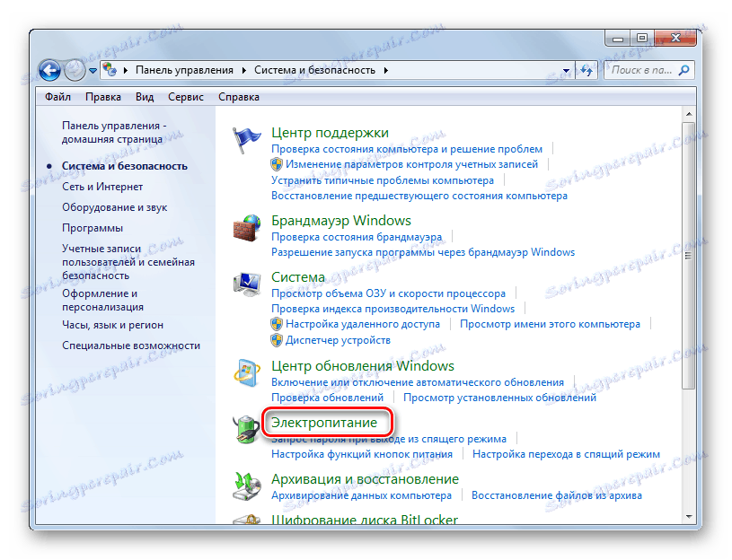Image resolution: width=732 pixels, height=560 pixels.
Task: Expand the arrow before Панель управления breadcrumb
Action: [126, 70]
